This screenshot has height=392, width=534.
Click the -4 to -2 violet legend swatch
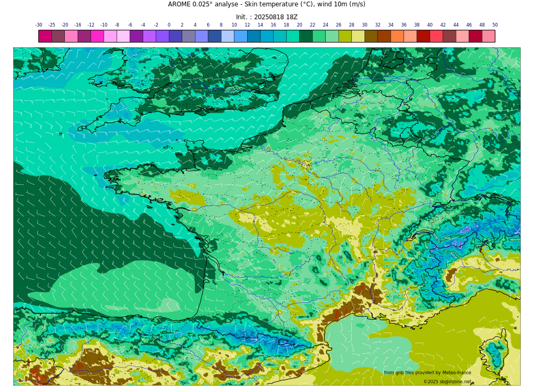pyautogui.click(x=149, y=36)
